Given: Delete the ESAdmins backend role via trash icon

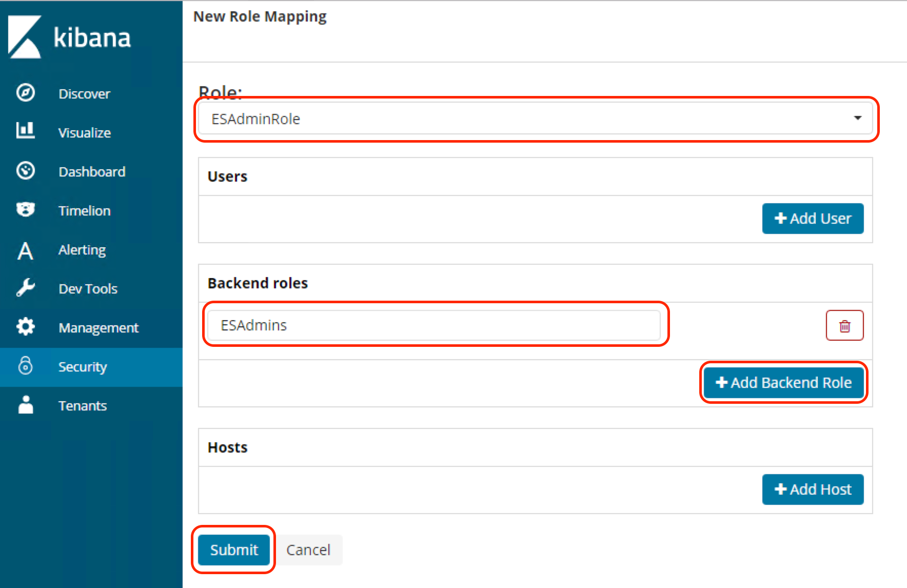Looking at the screenshot, I should pyautogui.click(x=844, y=325).
